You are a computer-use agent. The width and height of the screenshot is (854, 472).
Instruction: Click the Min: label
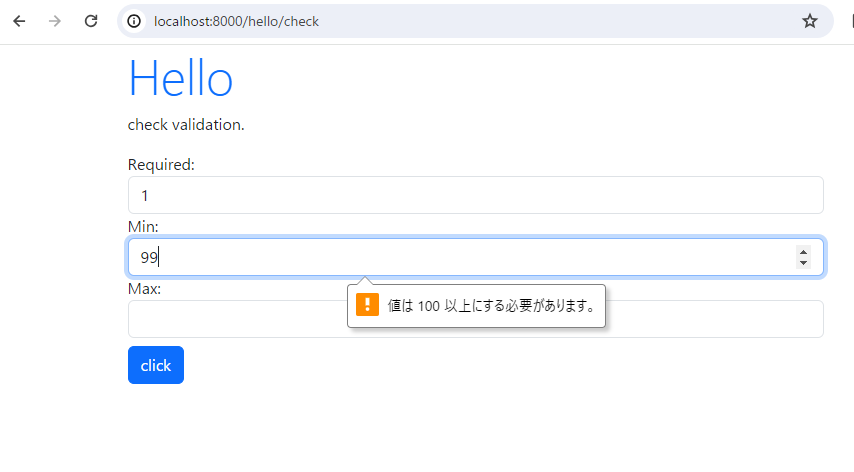pyautogui.click(x=143, y=226)
